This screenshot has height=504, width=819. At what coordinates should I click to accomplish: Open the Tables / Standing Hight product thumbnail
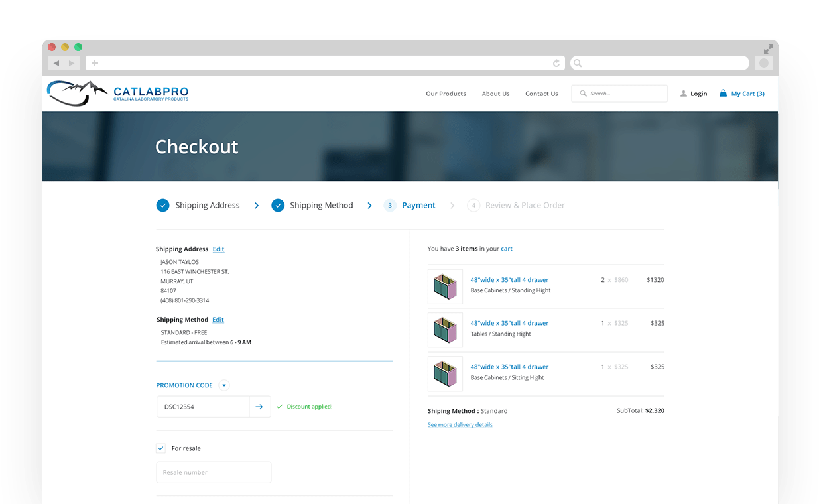pos(445,330)
